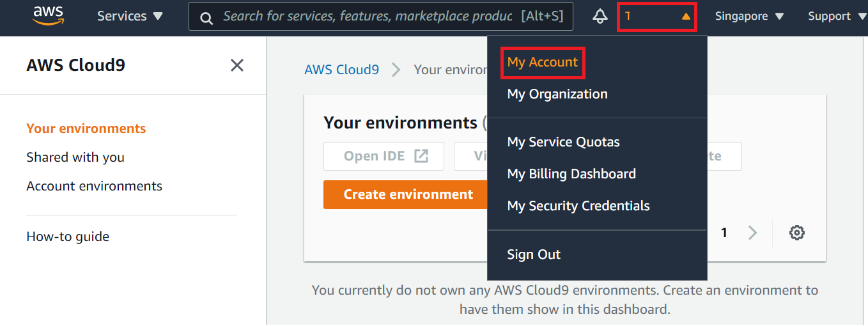Close the AWS Cloud9 side panel

click(x=237, y=65)
